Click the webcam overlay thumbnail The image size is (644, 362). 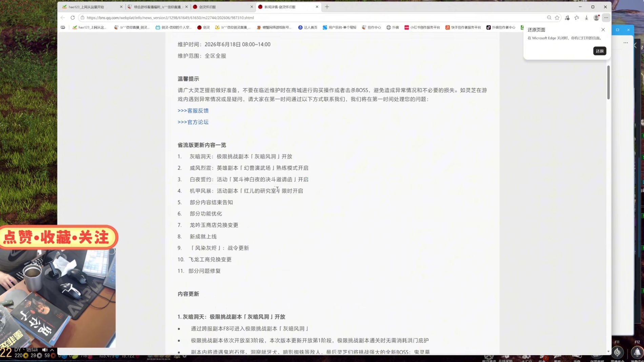click(58, 298)
